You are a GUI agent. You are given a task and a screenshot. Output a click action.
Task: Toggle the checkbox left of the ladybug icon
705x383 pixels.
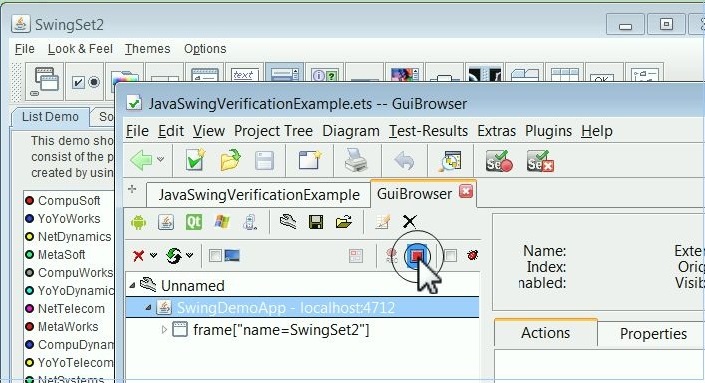[450, 256]
